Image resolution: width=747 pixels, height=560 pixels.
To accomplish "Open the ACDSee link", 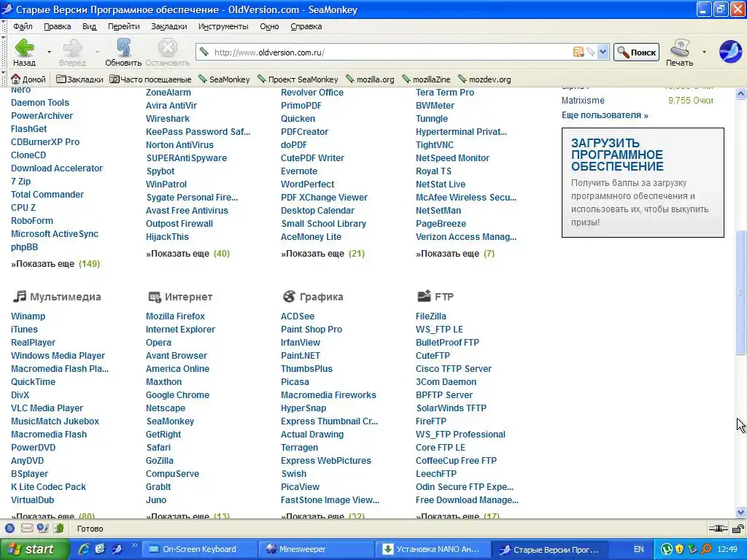I will (x=298, y=316).
